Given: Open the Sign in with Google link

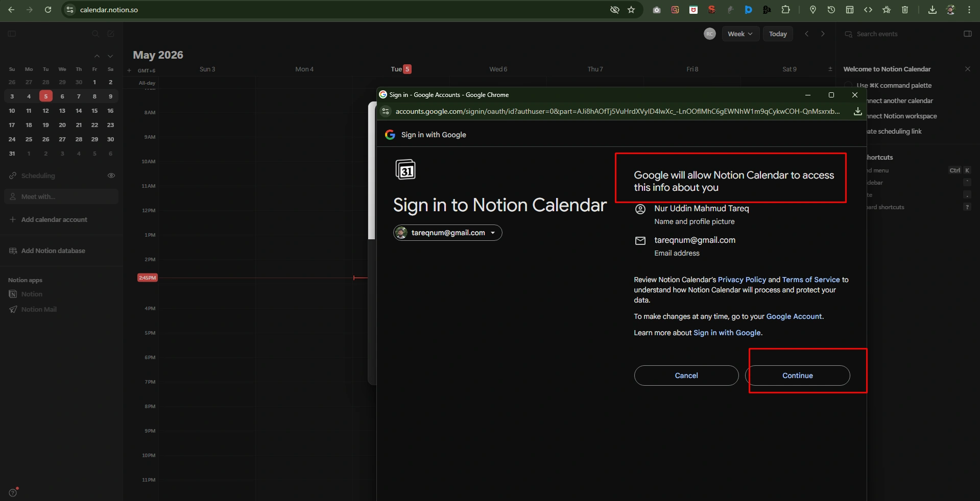Looking at the screenshot, I should 727,333.
